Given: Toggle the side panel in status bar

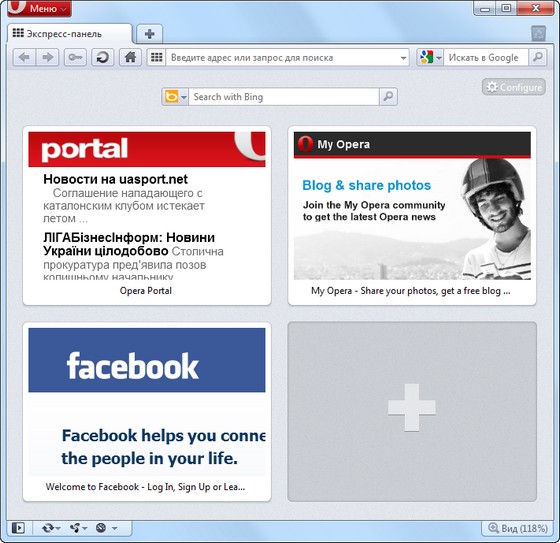Looking at the screenshot, I should [18, 528].
